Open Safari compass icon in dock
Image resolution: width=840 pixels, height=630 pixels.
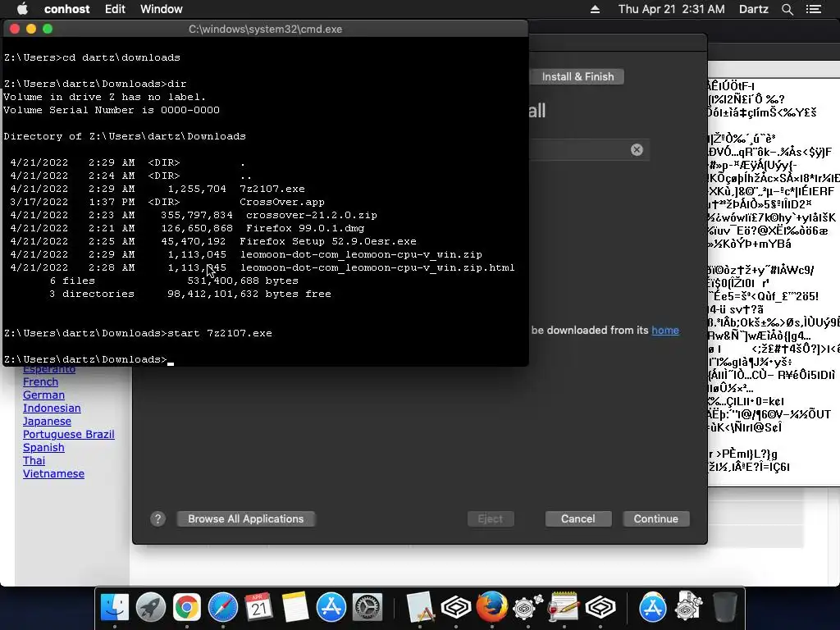tap(223, 607)
